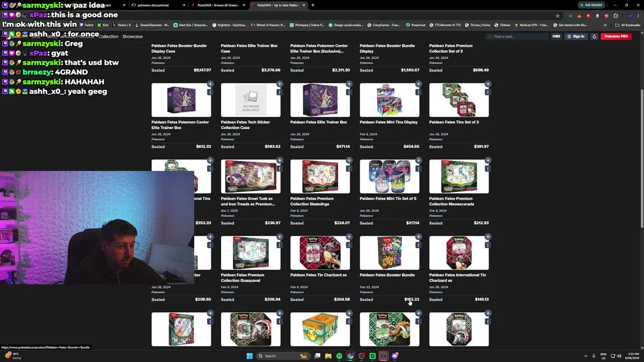Open Paldean Fates Mini Tins Display thumbnail
The image size is (644, 362).
coord(389,100)
